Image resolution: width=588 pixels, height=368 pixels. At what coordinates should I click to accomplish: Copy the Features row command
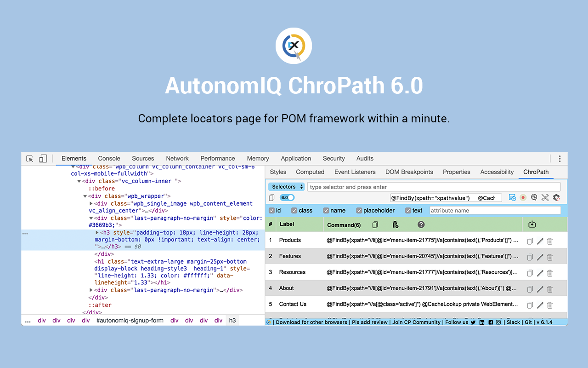pyautogui.click(x=530, y=257)
